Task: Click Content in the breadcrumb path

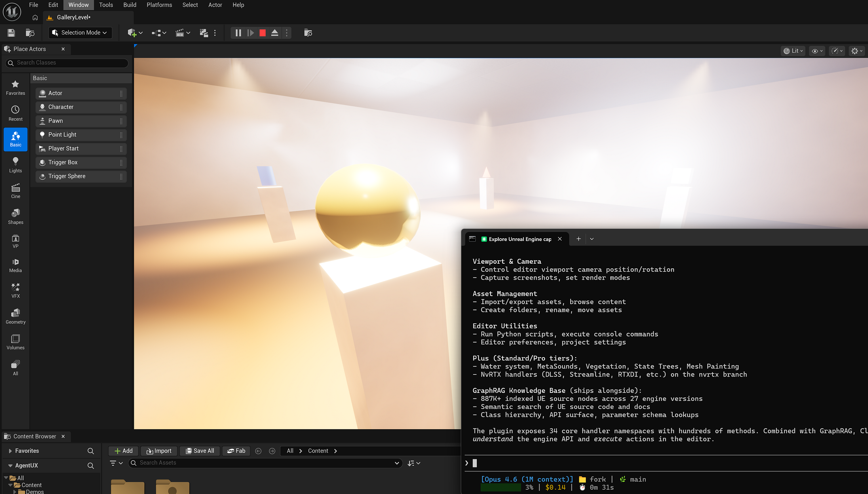Action: pyautogui.click(x=318, y=451)
